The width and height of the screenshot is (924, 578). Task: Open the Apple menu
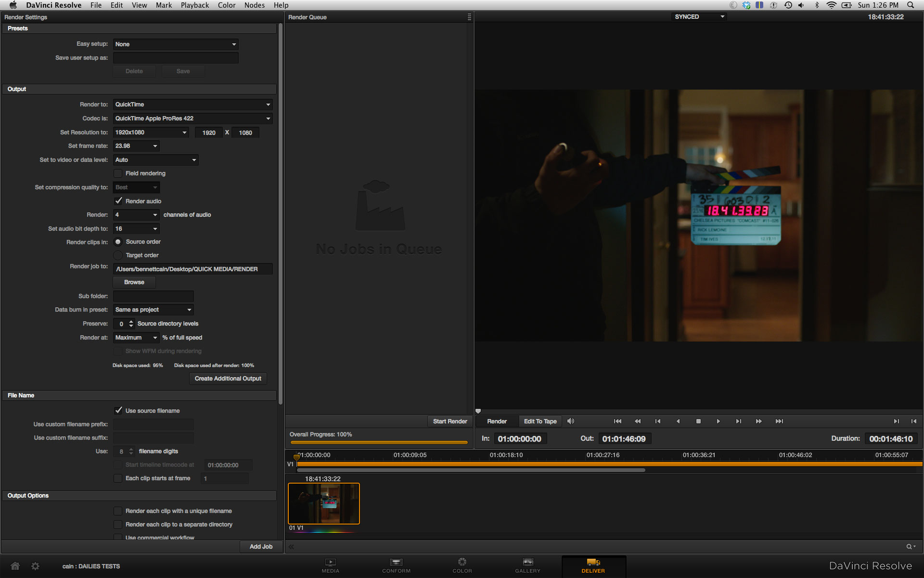coord(13,5)
